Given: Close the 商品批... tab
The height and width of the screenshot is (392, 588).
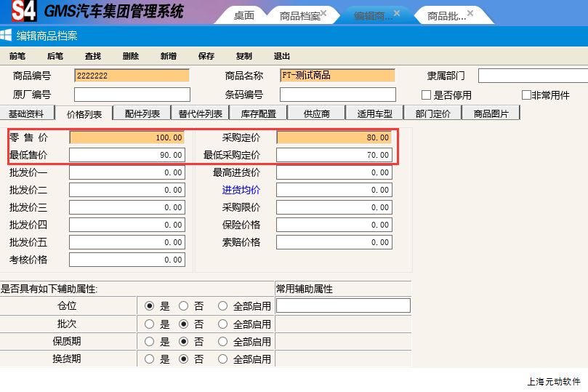Looking at the screenshot, I should (x=470, y=14).
